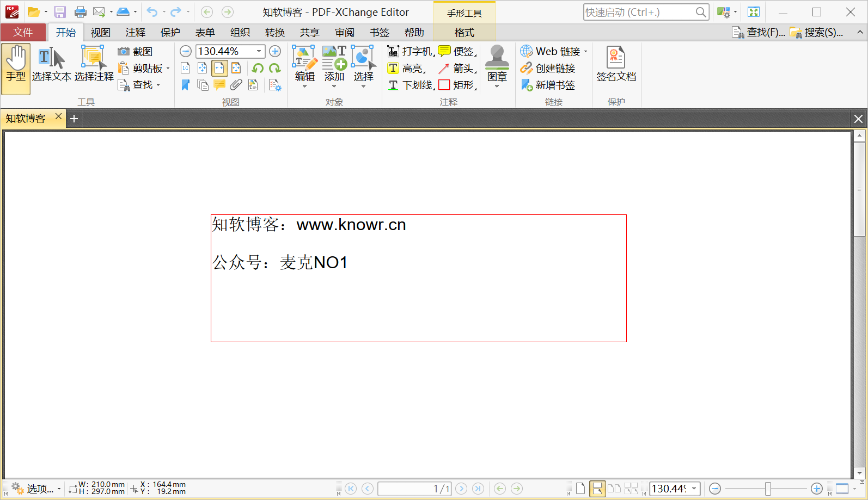The width and height of the screenshot is (868, 500).
Task: Select the Sticky Note (便签) tool
Action: 457,51
